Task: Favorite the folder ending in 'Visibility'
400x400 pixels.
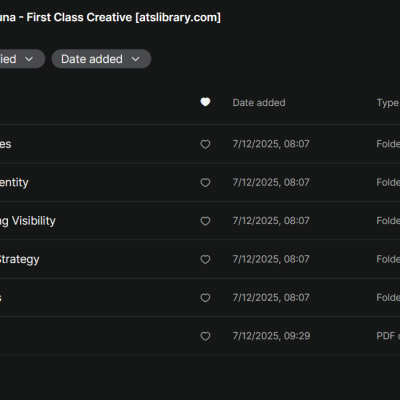Action: (205, 221)
